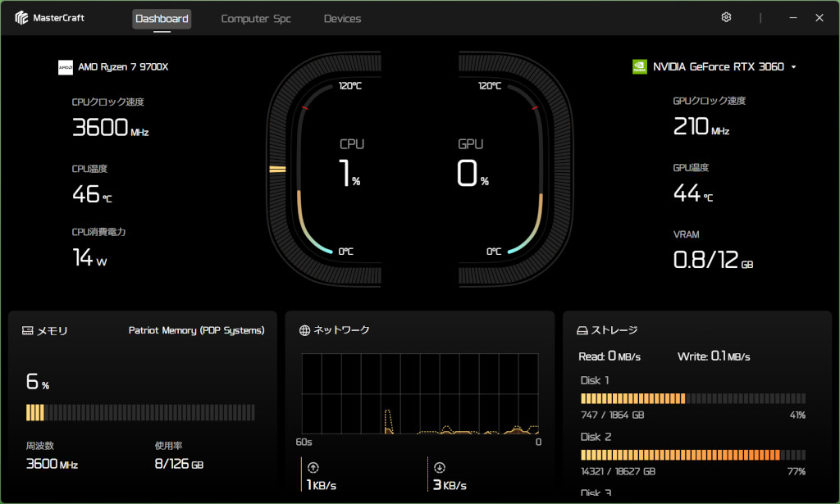Click the upload arrow icon
Screen dimensions: 840x504
(x=313, y=468)
